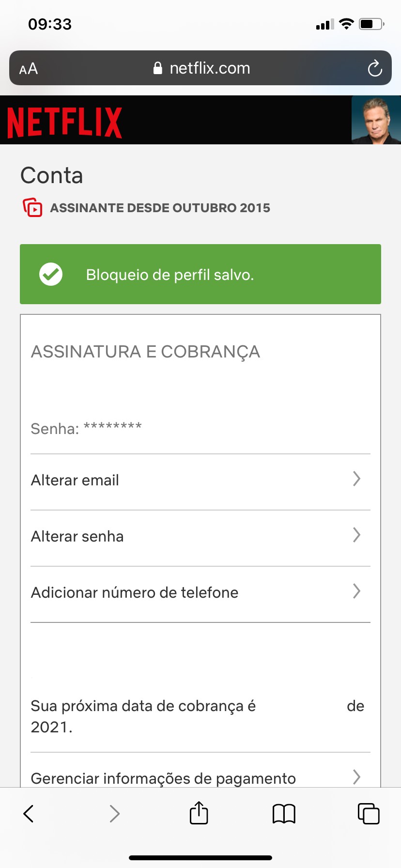401x868 pixels.
Task: Expand Gerenciar informações de pagamento chevron
Action: (357, 777)
